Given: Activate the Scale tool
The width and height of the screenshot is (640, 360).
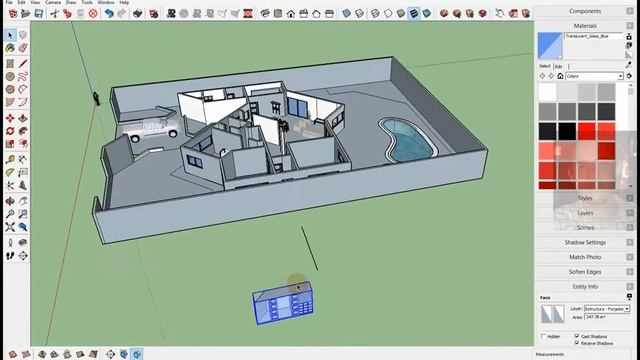Looking at the screenshot, I should 10,144.
